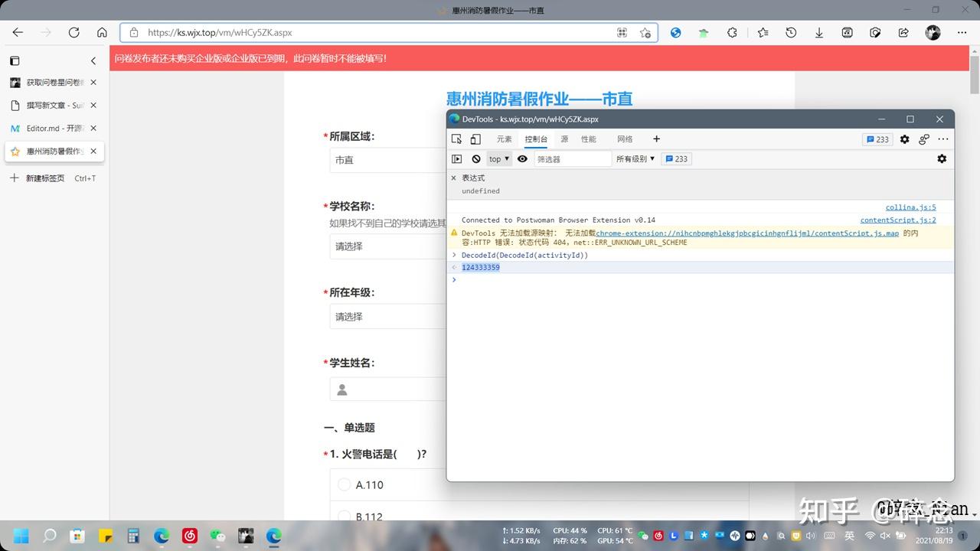
Task: Clear the console with the ban icon
Action: 476,158
